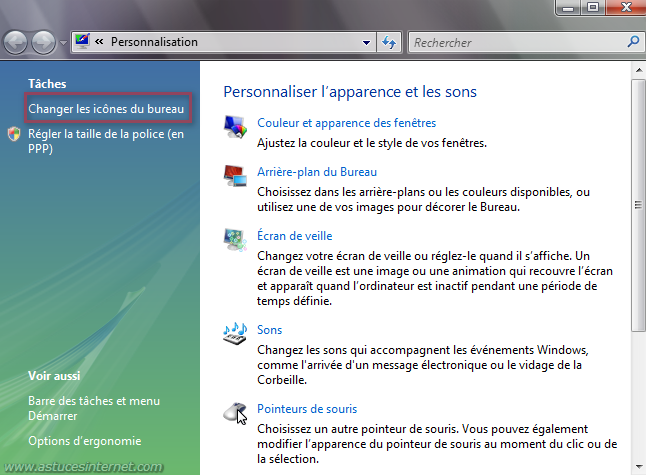Click the Écran de veille icon
646x475 pixels.
click(x=235, y=239)
